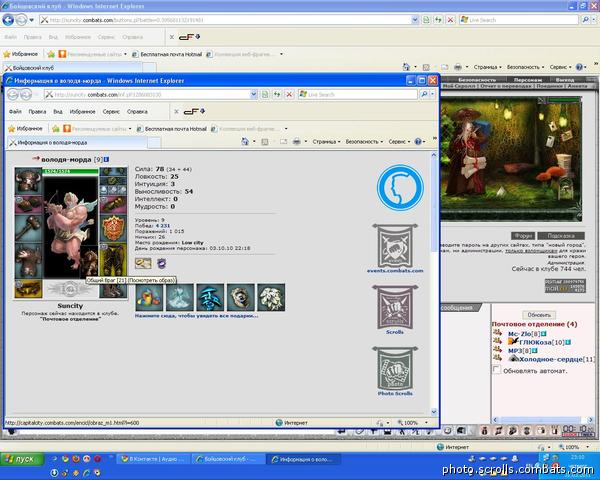Click Stop in the info window address bar

click(289, 94)
